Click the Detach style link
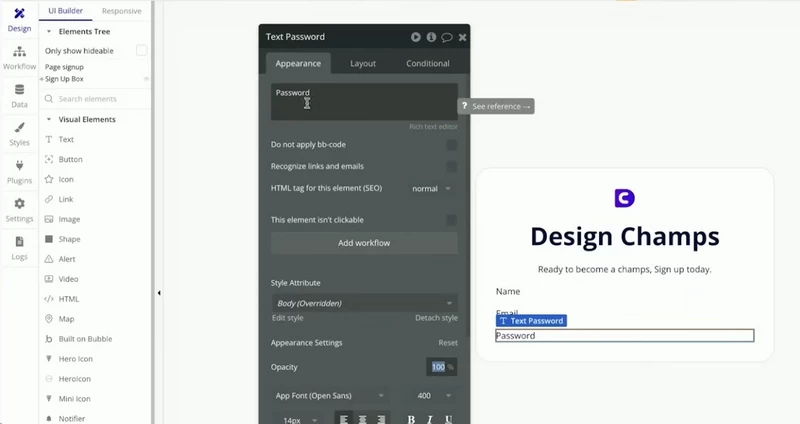Viewport: 800px width, 424px height. [x=436, y=318]
